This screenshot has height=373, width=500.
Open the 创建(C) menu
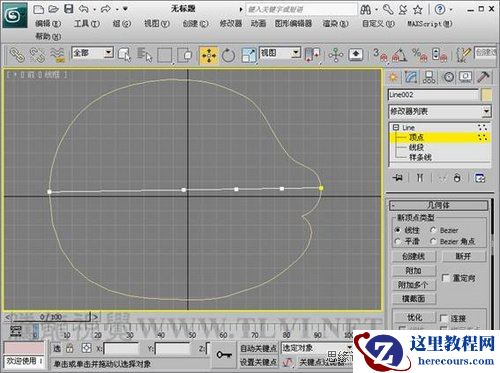pyautogui.click(x=195, y=23)
